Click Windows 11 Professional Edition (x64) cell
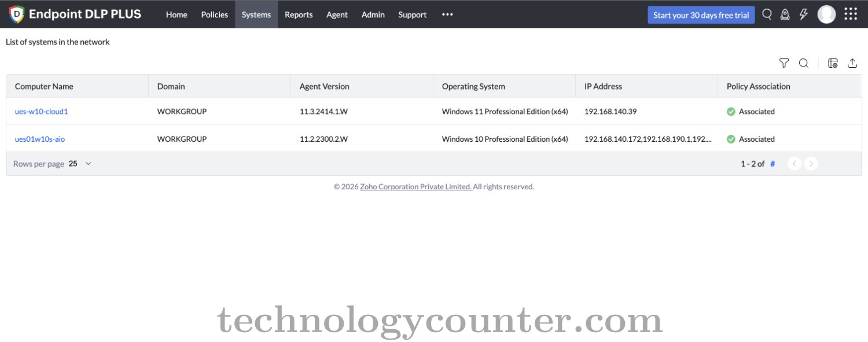 click(x=505, y=112)
